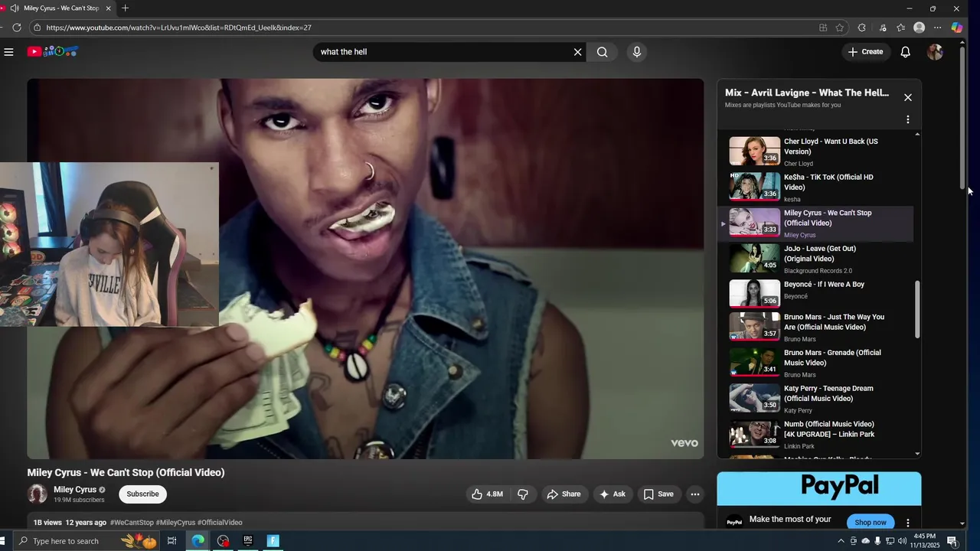Play Cher Lloyd Want U Back thumbnail

754,151
